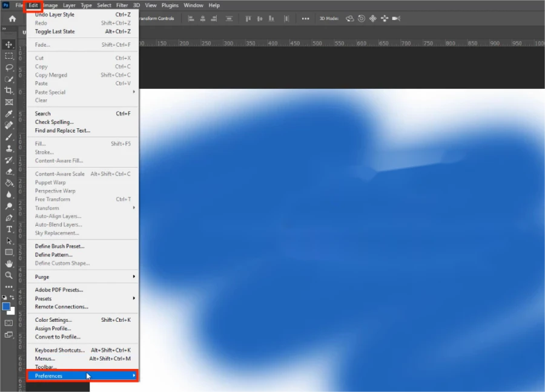Reset to default foreground and background colors

[x=4, y=298]
